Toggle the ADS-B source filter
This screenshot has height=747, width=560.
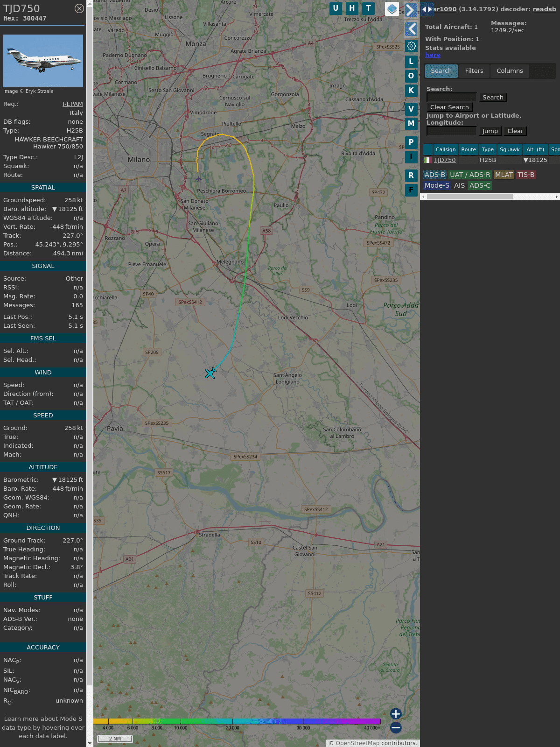point(434,175)
